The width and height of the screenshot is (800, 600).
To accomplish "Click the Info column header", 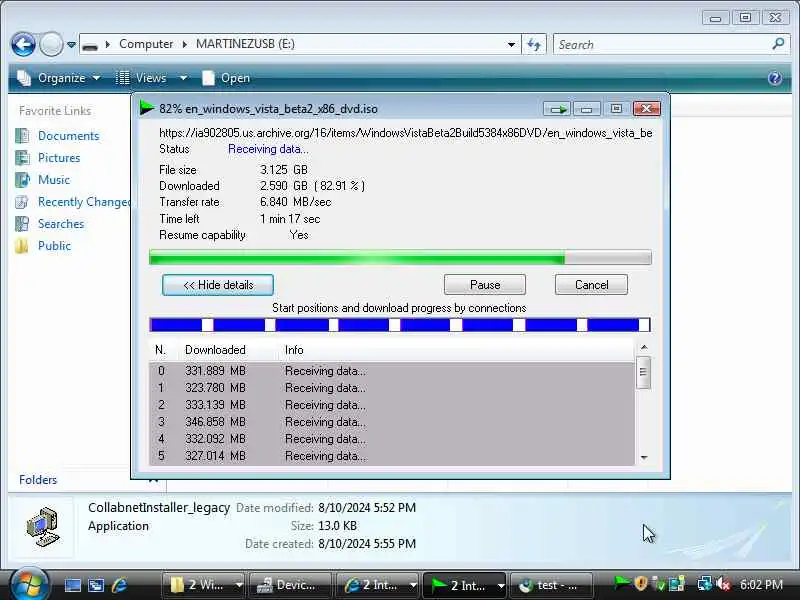I will pyautogui.click(x=294, y=350).
